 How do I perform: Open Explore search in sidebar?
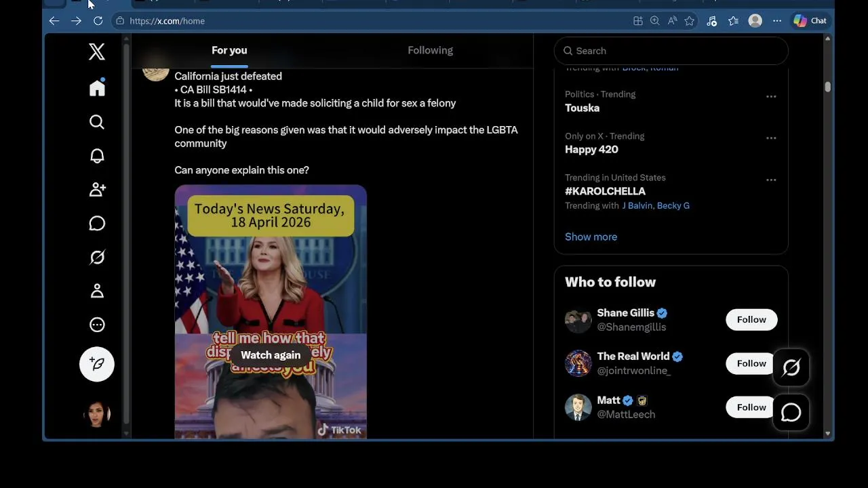coord(97,122)
